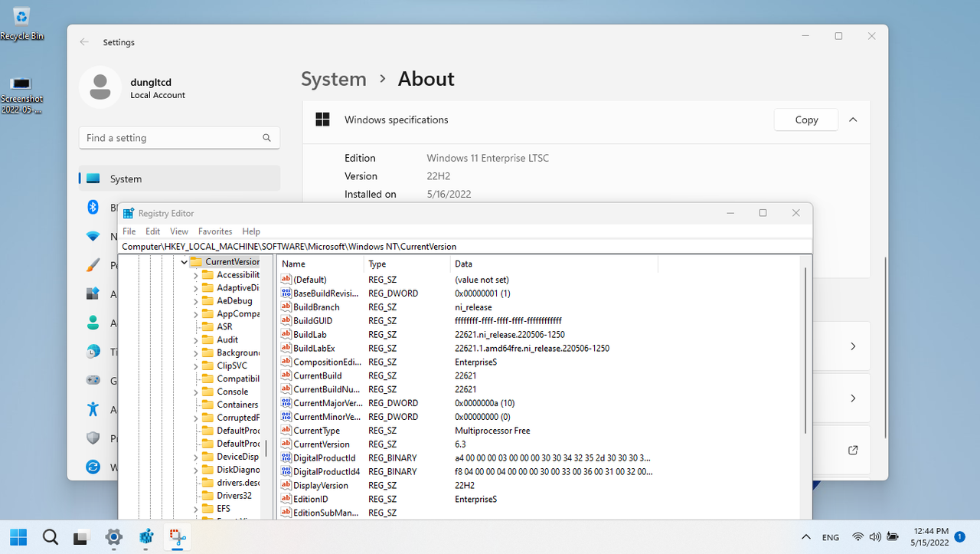Expand the Audit registry key

(196, 339)
